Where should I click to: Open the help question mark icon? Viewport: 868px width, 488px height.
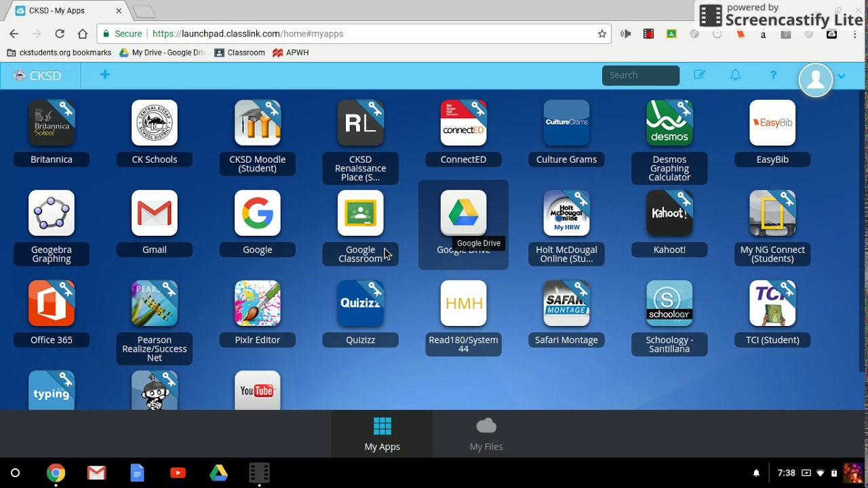pos(773,75)
